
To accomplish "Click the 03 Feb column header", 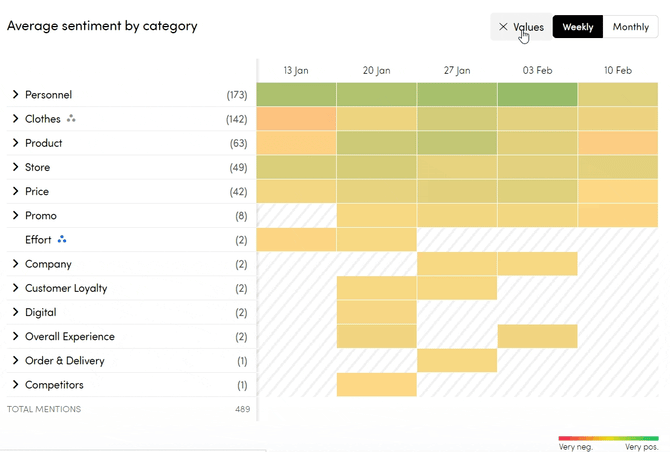I will pyautogui.click(x=537, y=71).
